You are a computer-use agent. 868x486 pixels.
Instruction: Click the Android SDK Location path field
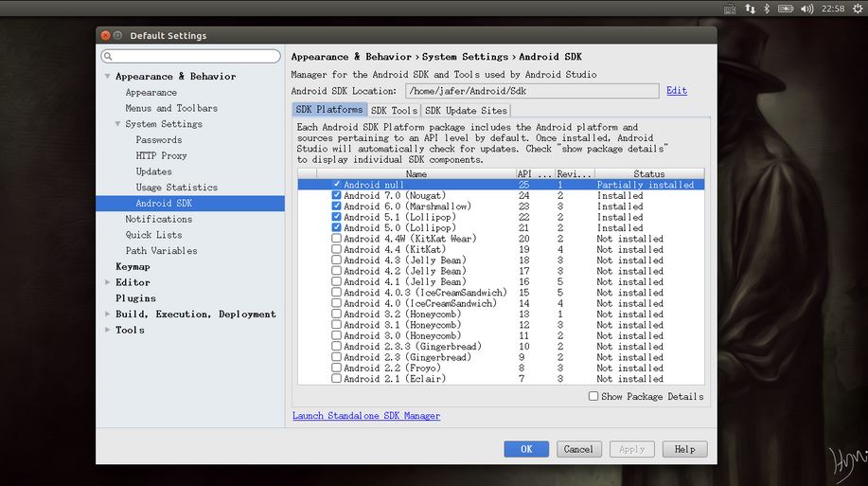[532, 91]
